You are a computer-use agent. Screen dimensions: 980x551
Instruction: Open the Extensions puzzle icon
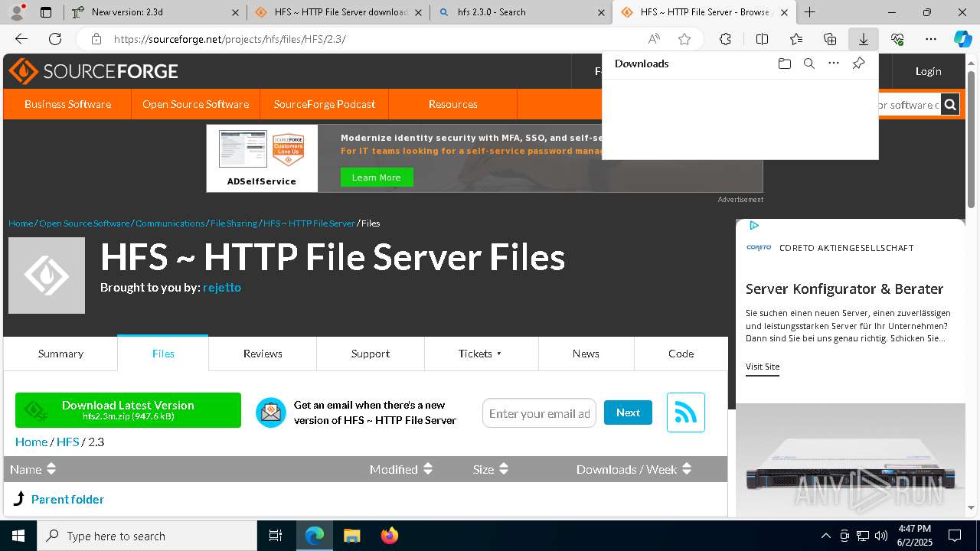[x=725, y=39]
